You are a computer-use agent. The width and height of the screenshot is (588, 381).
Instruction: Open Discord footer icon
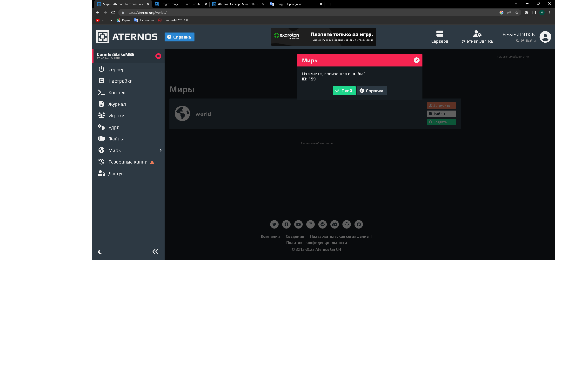point(334,224)
